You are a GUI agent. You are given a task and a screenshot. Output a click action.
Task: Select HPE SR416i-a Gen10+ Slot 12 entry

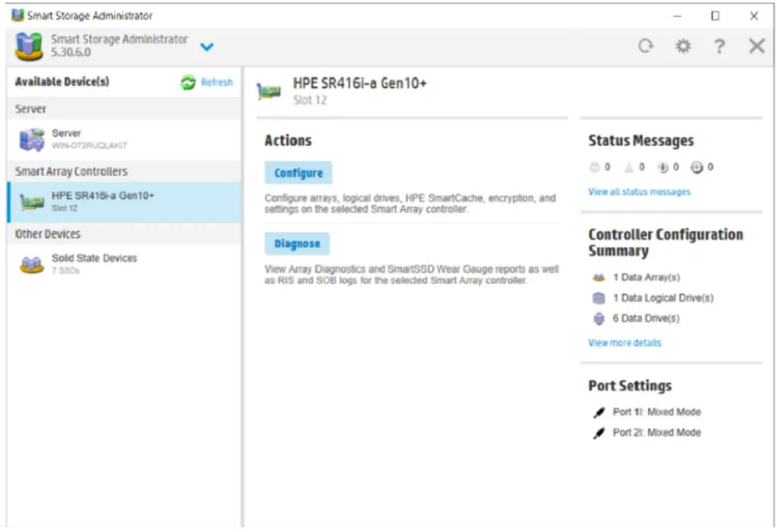(x=124, y=202)
